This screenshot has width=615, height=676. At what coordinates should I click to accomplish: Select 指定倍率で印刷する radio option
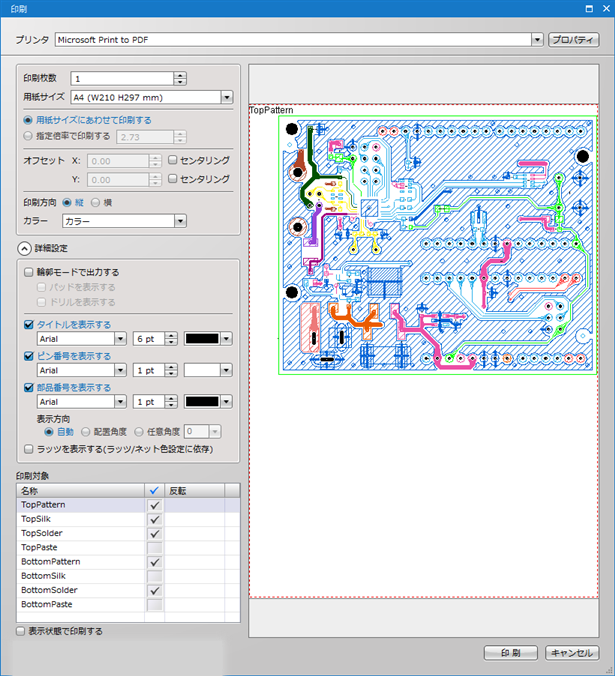coord(28,135)
